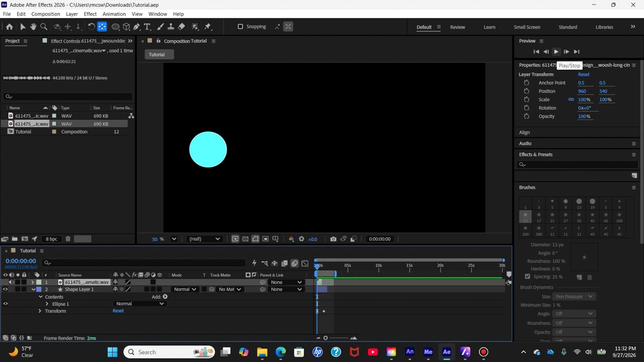Select the Ellipse shape tool
644x362 pixels.
coord(115,27)
